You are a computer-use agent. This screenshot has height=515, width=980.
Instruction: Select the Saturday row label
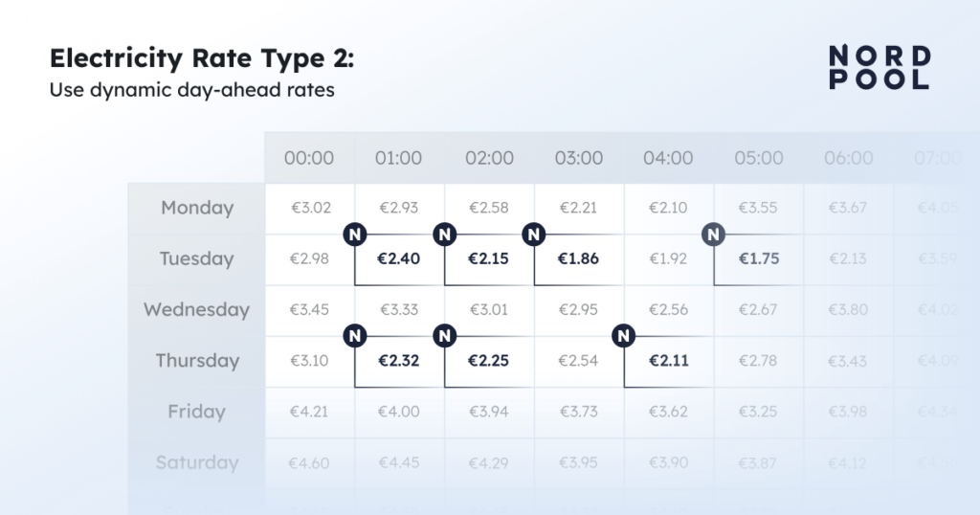[197, 463]
